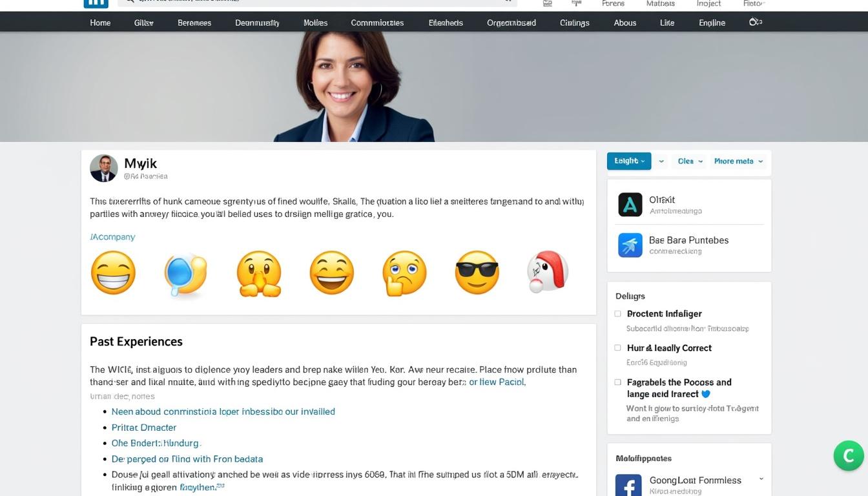Viewport: 868px width, 496px height.
Task: Open the Pritat Dmacter link
Action: (143, 428)
